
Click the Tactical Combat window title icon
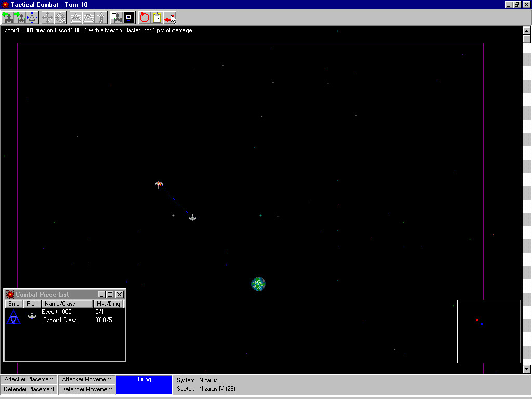(x=5, y=4)
